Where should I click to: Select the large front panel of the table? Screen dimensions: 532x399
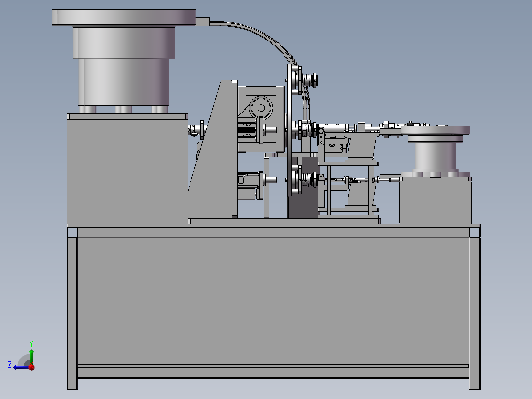pos(273,301)
